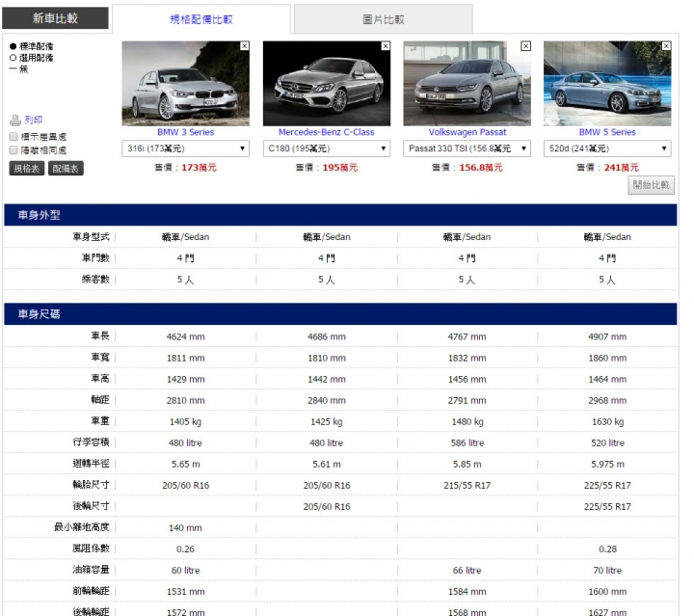
Task: Click the 油箱容量 row label
Action: (92, 570)
